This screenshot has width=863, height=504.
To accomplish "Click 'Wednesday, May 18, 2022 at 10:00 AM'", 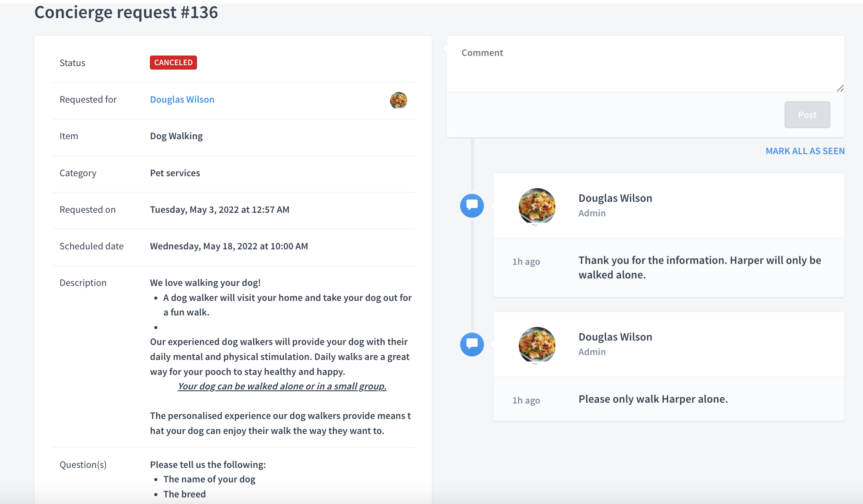I will pos(229,246).
